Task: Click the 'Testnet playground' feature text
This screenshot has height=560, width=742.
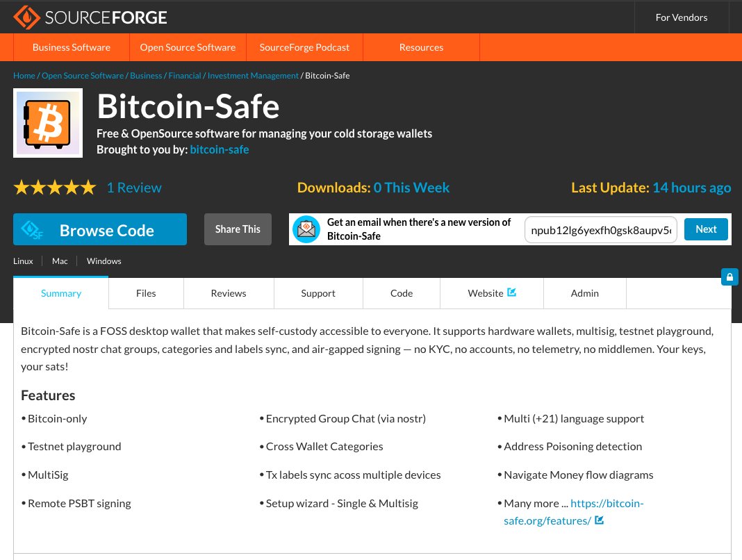Action: coord(74,446)
